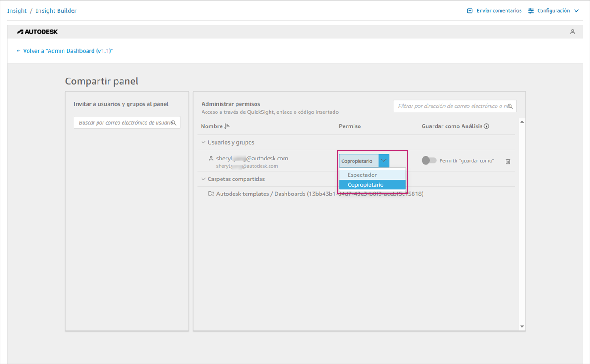Screen dimensions: 590x364
Task: Go back to Admin Dashboard (v1.1)
Action: tap(65, 51)
